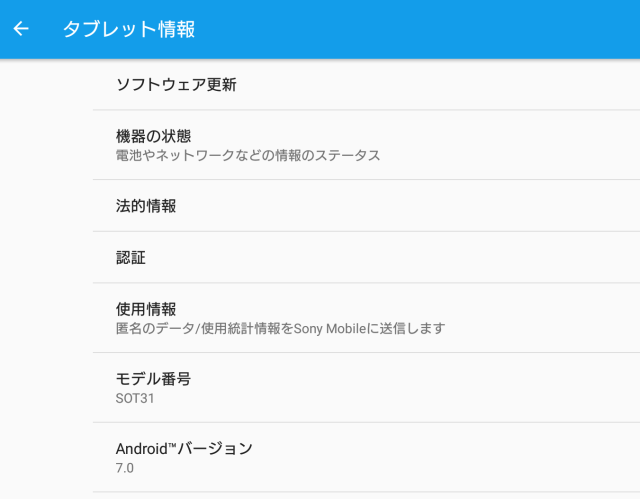Tap the 7.0 version number
640x499 pixels.
coord(124,468)
